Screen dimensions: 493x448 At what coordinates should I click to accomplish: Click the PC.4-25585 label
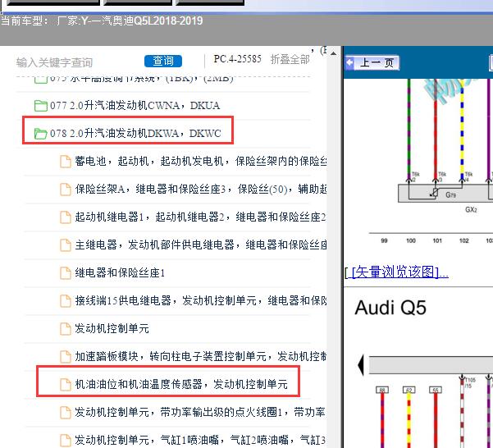tap(237, 59)
